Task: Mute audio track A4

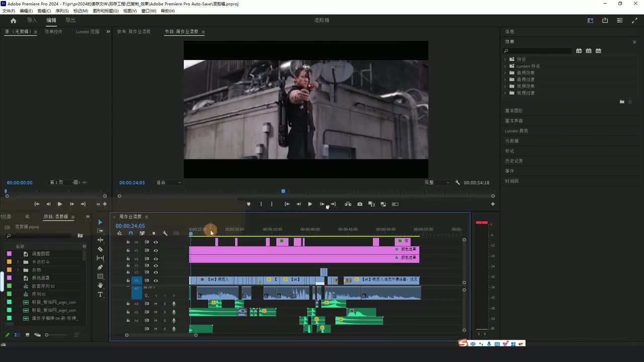Action: click(x=156, y=304)
